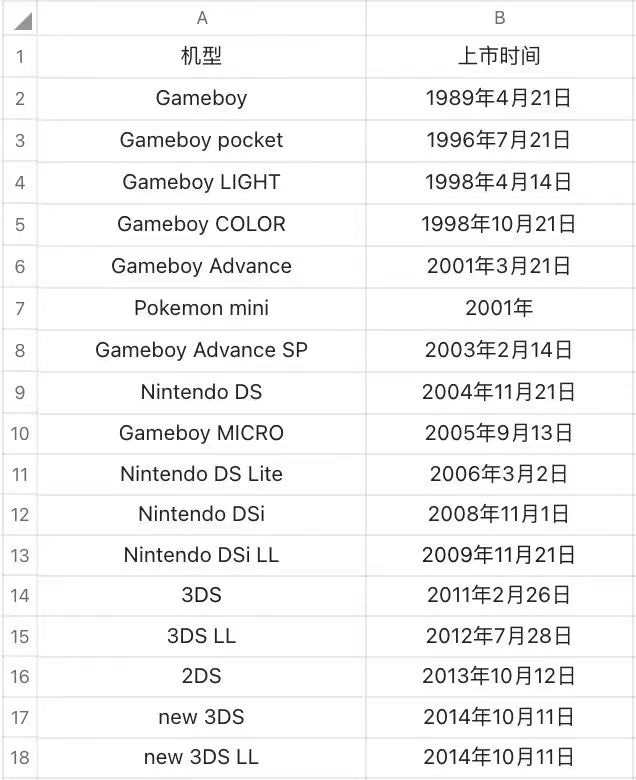Click the 2005年9月13日 date cell
Viewport: 636px width, 780px height.
click(500, 433)
